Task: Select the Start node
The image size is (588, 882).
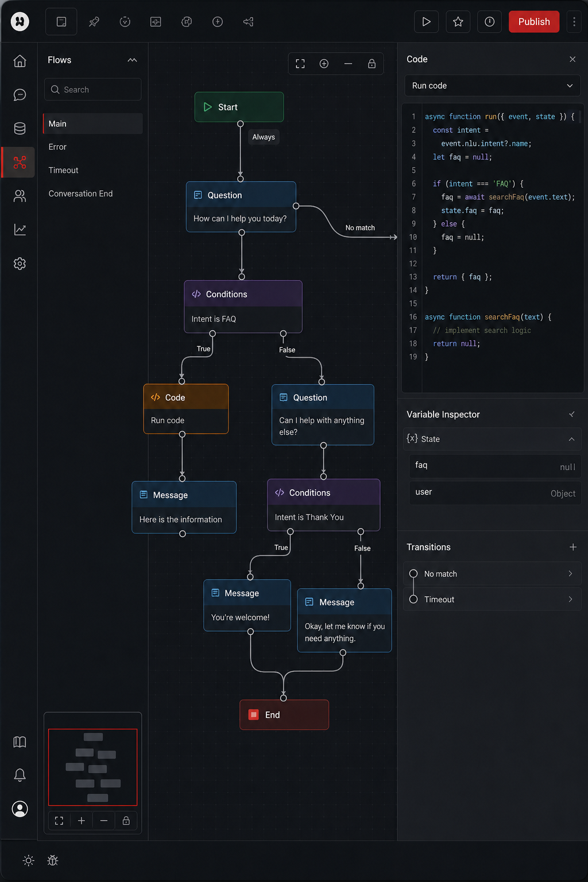Action: pyautogui.click(x=239, y=107)
